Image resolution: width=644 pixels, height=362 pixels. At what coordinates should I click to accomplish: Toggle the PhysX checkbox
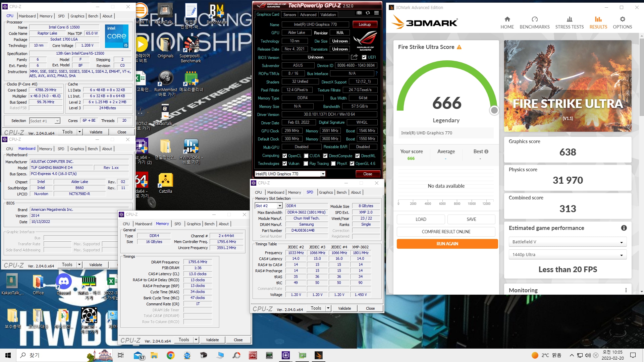333,164
